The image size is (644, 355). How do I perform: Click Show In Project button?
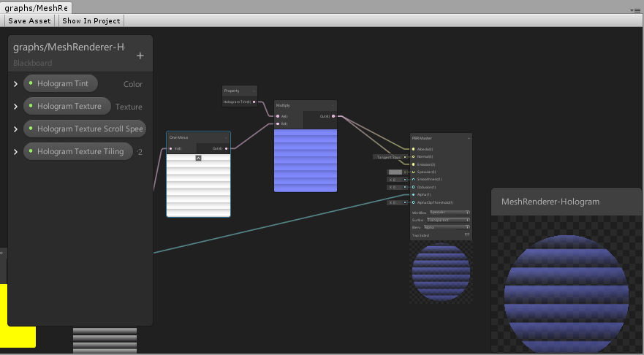pyautogui.click(x=91, y=20)
